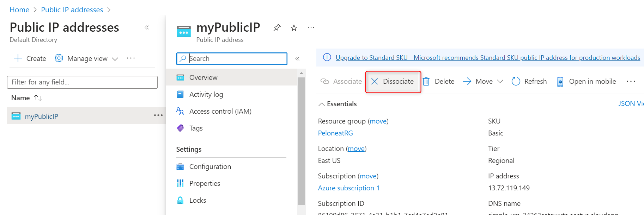The height and width of the screenshot is (215, 644).
Task: Click the Delete trash can icon
Action: tap(426, 82)
